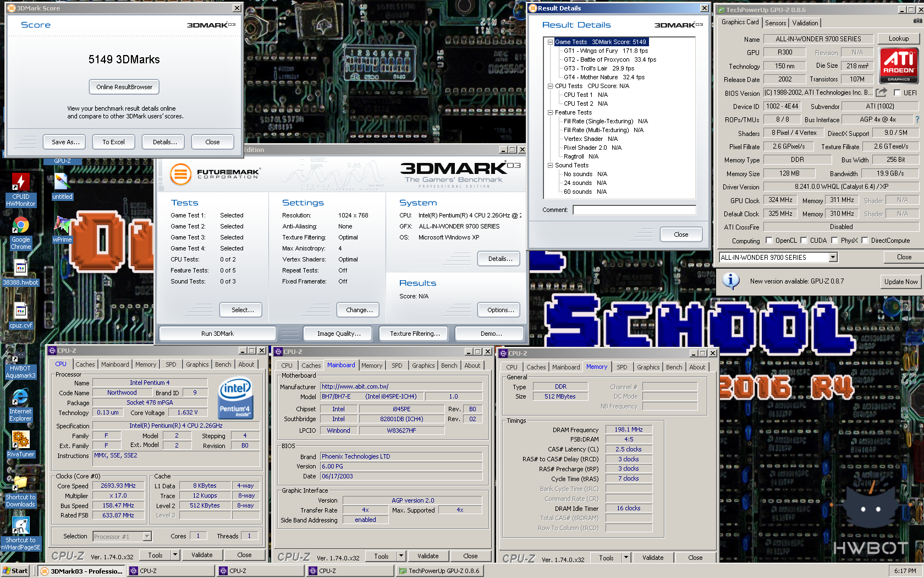Open the RivaTuner desktop icon
The width and height of the screenshot is (924, 578).
[21, 444]
